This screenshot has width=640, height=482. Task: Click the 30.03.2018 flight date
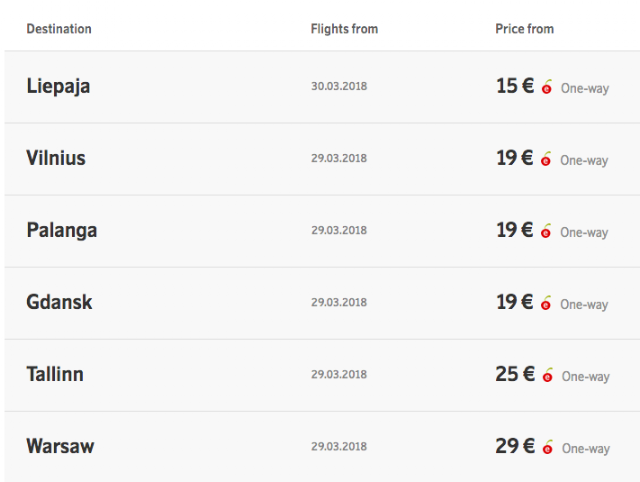pos(339,86)
